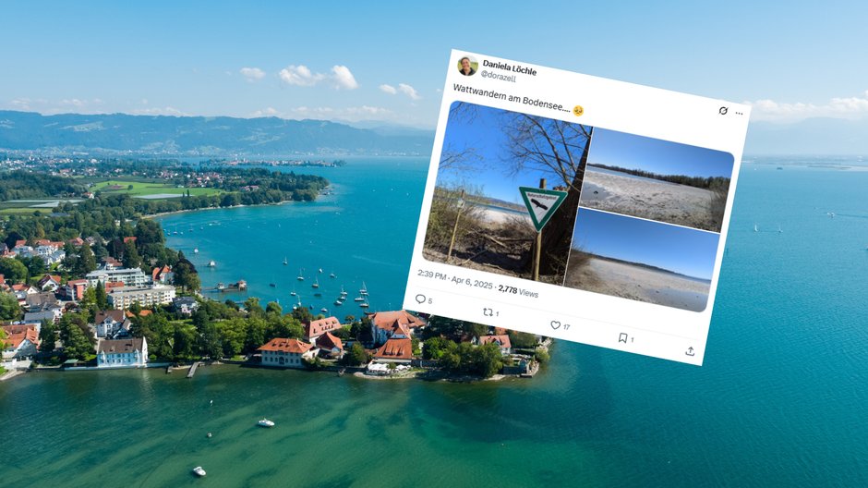Click the retweet arrows icon

pos(488,312)
